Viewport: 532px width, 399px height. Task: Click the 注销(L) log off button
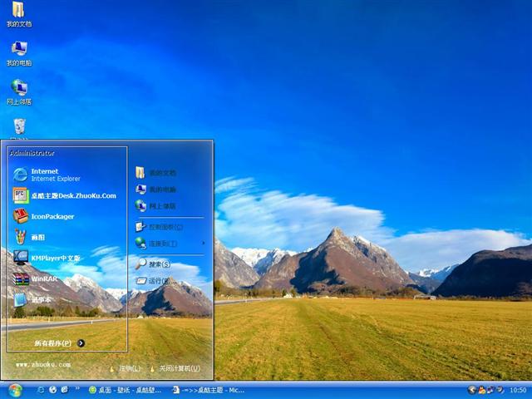[x=125, y=368]
